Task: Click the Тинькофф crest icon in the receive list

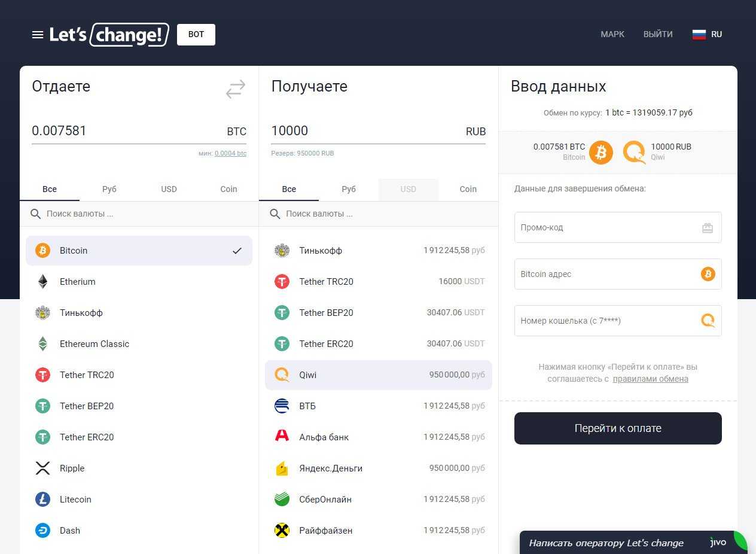Action: click(282, 251)
